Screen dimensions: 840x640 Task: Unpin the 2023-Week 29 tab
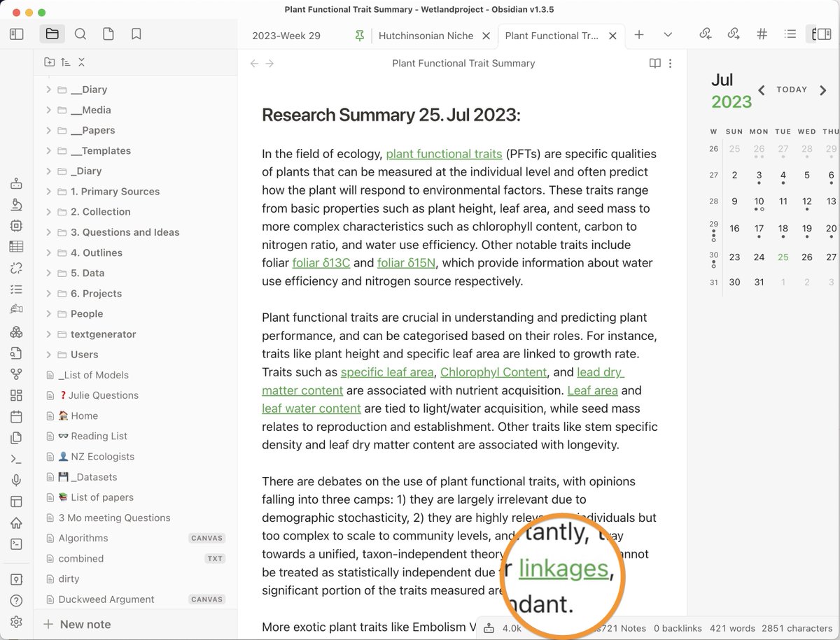(x=360, y=36)
